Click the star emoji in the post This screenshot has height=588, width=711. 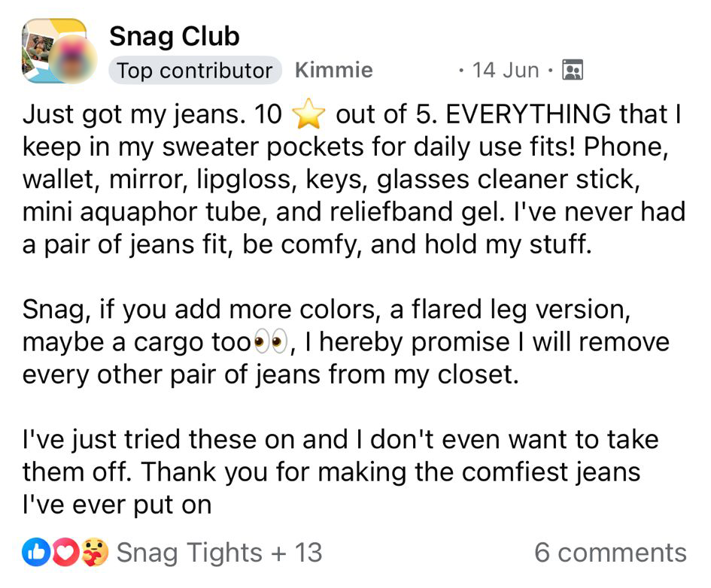(x=308, y=115)
